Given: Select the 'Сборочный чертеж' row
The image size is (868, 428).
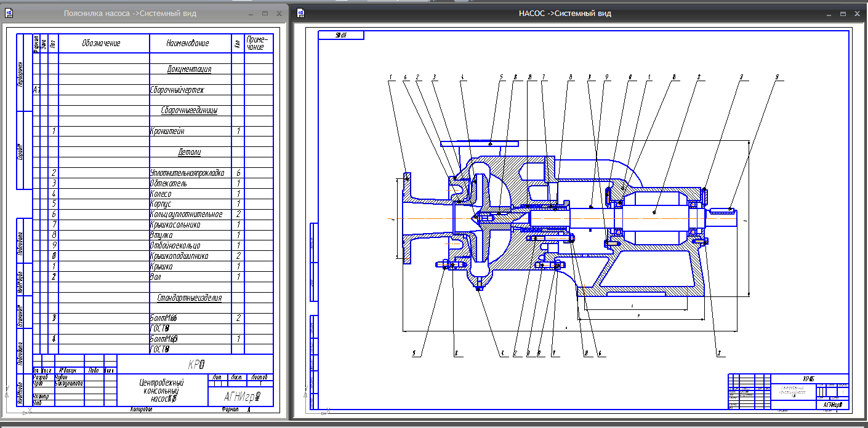Looking at the screenshot, I should click(177, 90).
